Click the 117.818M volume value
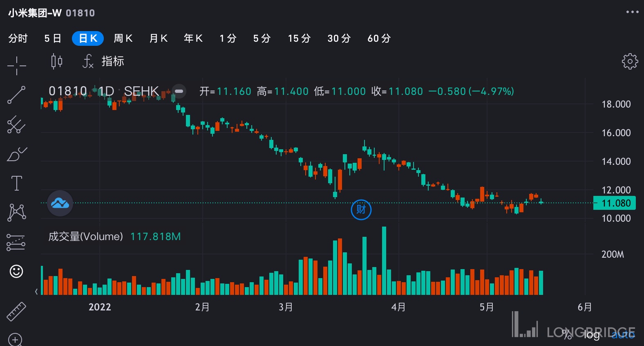 tap(155, 236)
